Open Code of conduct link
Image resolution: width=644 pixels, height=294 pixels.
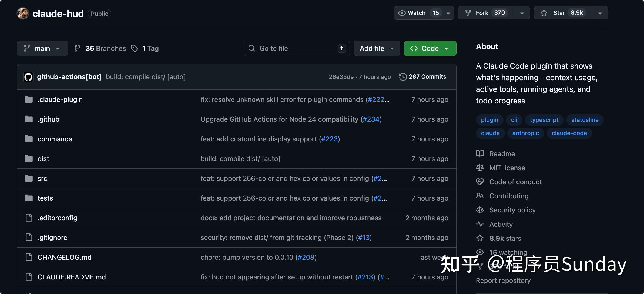coord(515,182)
